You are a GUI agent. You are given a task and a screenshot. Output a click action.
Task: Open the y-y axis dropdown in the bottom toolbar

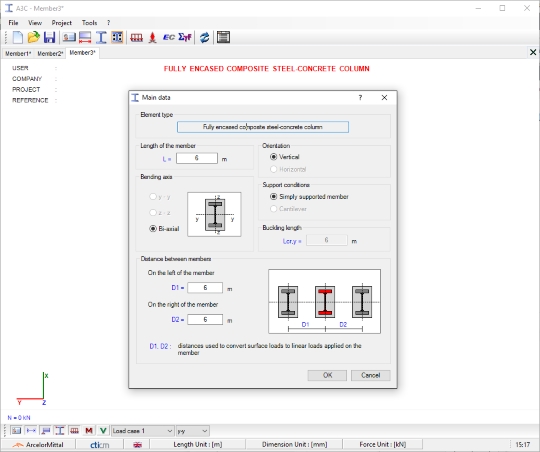[192, 431]
